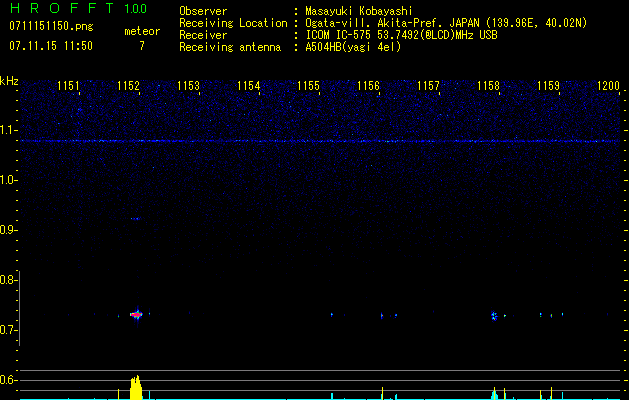Click time axis label 1154
Image resolution: width=629 pixels, height=400 pixels.
(x=248, y=86)
